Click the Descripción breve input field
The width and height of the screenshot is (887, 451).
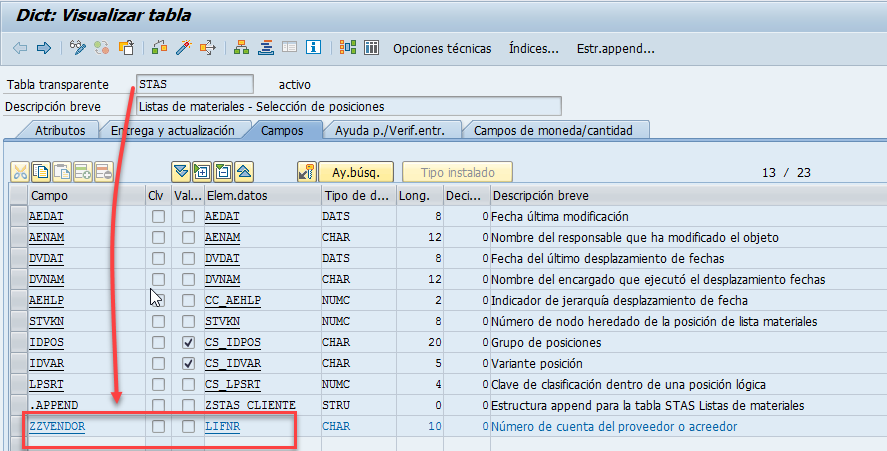[x=348, y=106]
